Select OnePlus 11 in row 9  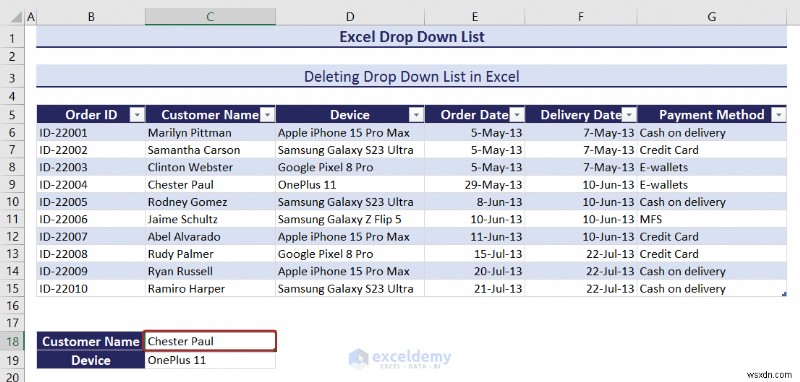pyautogui.click(x=350, y=185)
